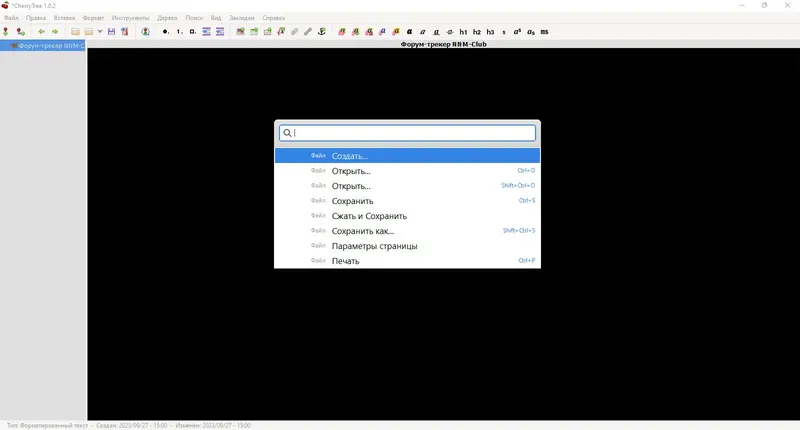The height and width of the screenshot is (430, 800).
Task: Insert a table via toolbar icon
Action: tap(254, 32)
